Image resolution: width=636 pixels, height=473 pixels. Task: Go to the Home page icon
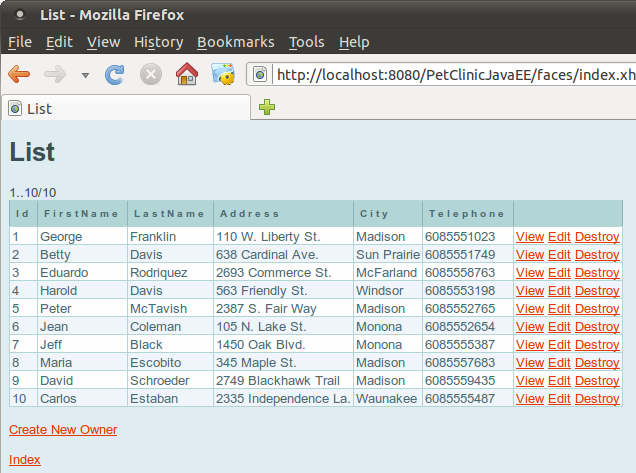point(187,74)
